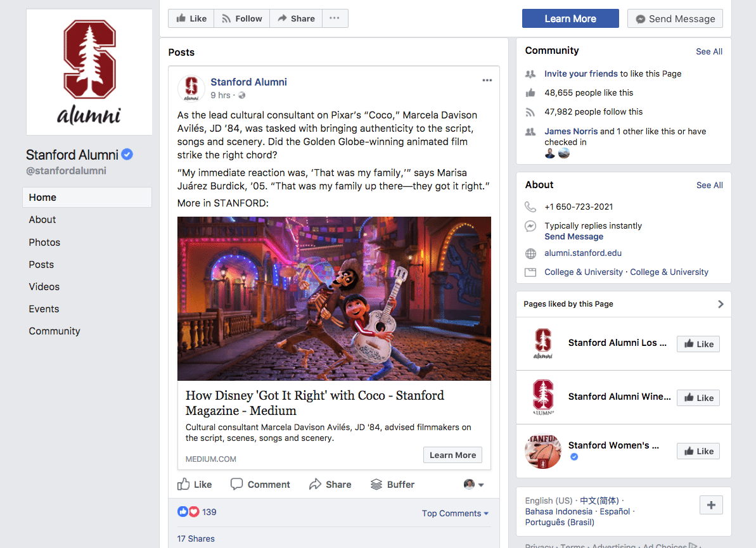This screenshot has width=756, height=548.
Task: Open post options via the ellipsis icon
Action: (x=487, y=80)
